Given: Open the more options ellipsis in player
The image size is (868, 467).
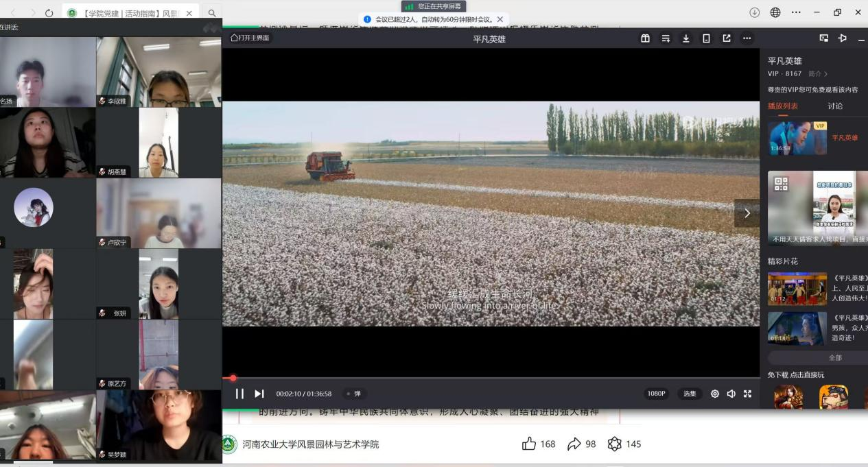Looking at the screenshot, I should pos(747,38).
